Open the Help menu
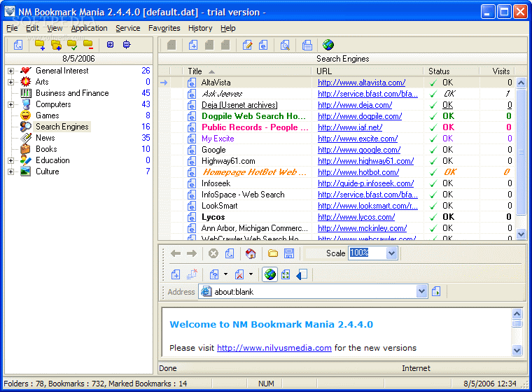Image resolution: width=532 pixels, height=392 pixels. click(x=228, y=28)
